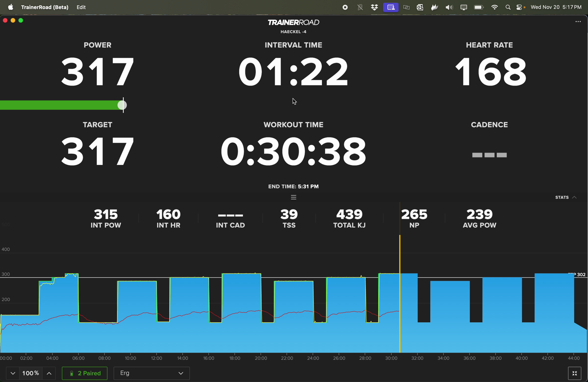Click the date and time in menu bar
Image resolution: width=588 pixels, height=382 pixels.
(x=556, y=7)
